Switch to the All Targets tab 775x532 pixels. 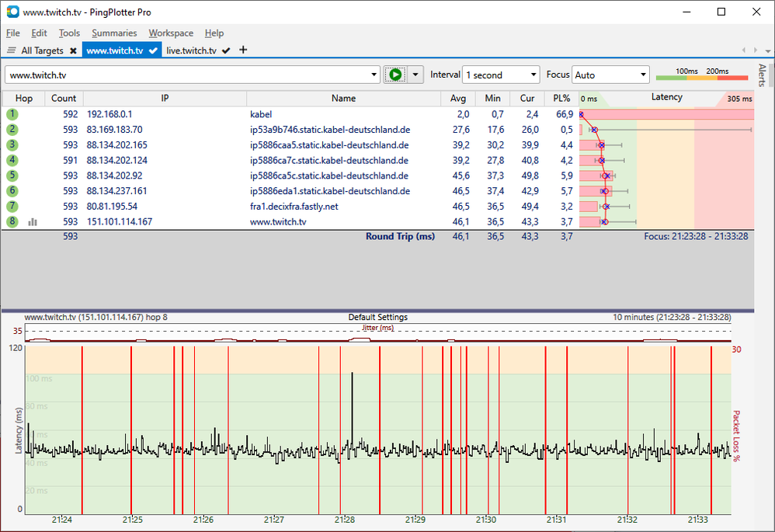42,50
